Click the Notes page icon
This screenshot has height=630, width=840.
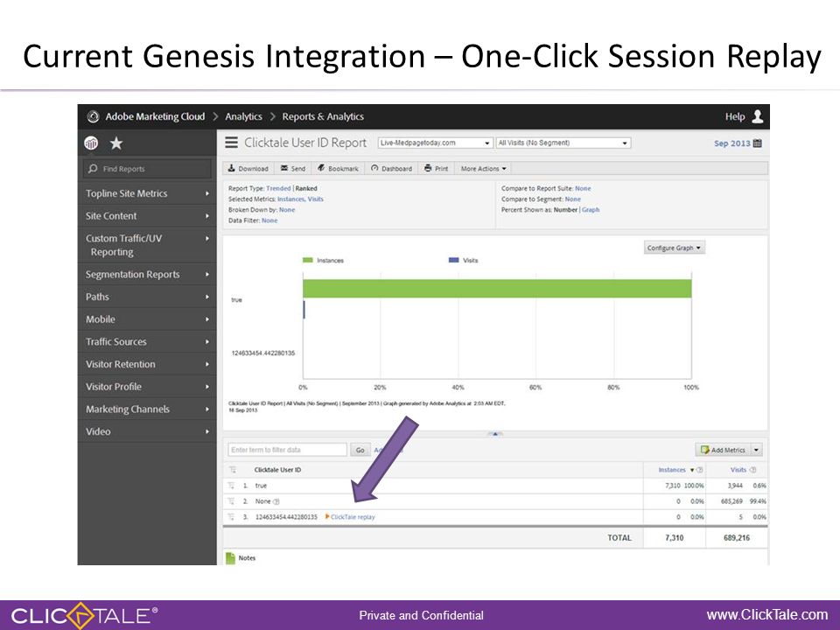point(230,558)
